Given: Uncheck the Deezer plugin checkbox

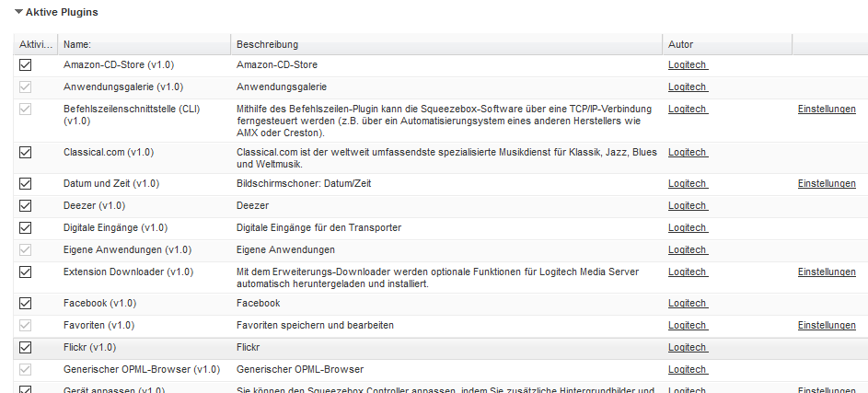Looking at the screenshot, I should coord(25,206).
